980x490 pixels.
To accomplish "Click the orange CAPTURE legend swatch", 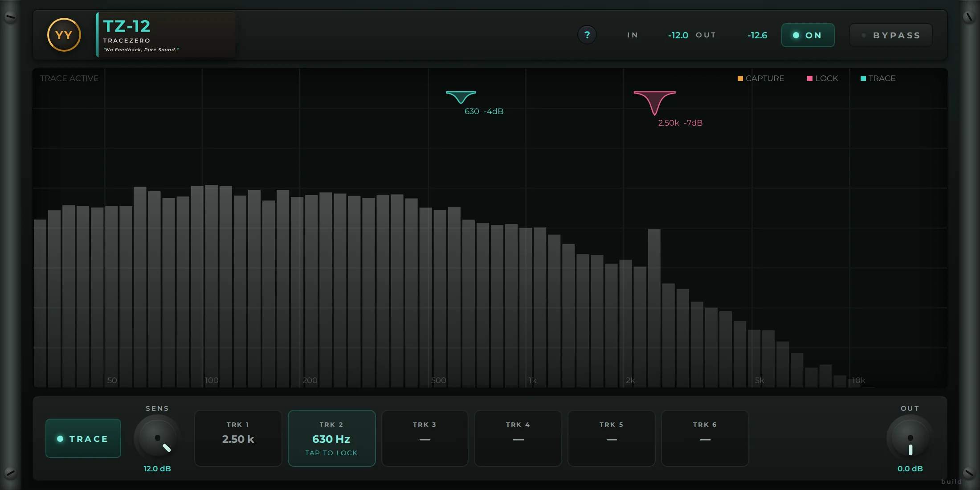I will (x=740, y=78).
